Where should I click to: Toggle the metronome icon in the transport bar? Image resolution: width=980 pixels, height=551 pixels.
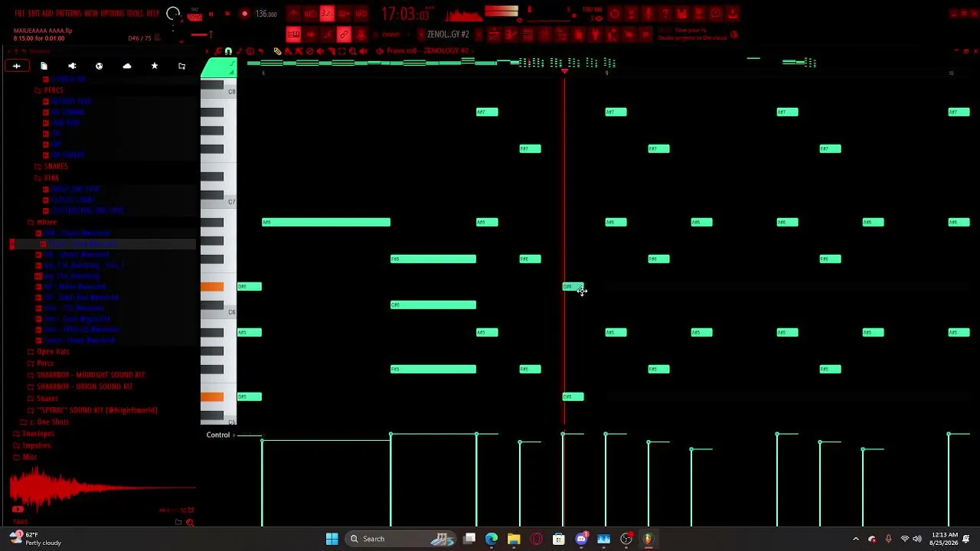click(x=293, y=14)
